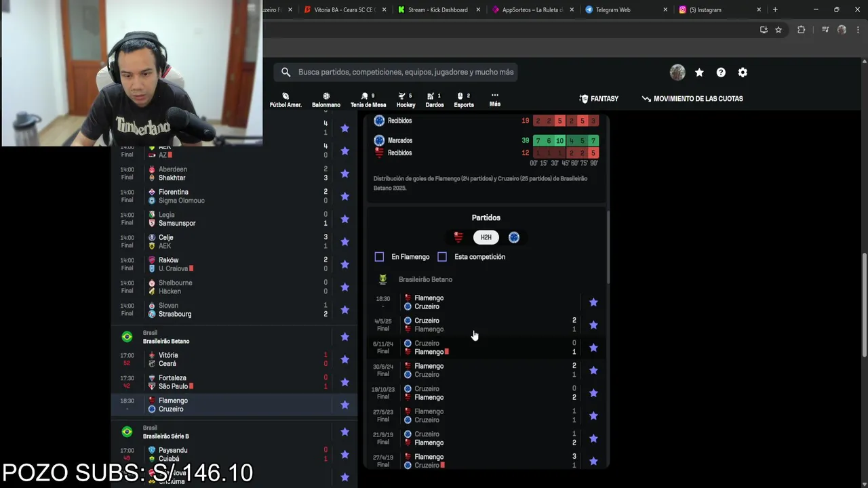Open Chrome media control icon
Screen dimensions: 868x488
coord(825,30)
